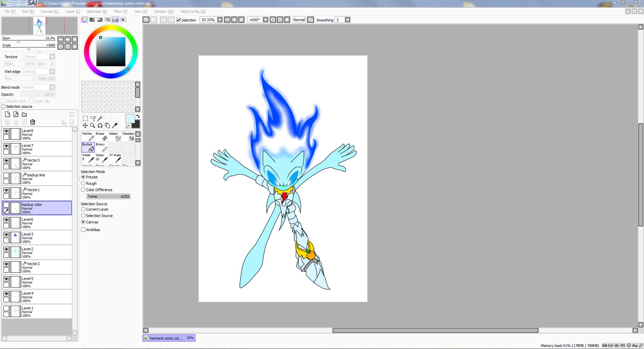Choose the Select pen tool
Viewport: 644px width, 349px height.
point(115,136)
